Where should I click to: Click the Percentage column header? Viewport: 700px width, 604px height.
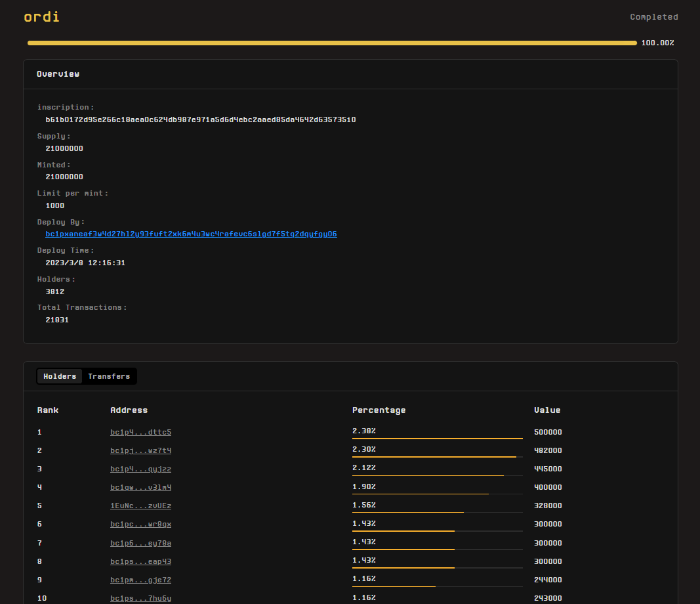(379, 410)
